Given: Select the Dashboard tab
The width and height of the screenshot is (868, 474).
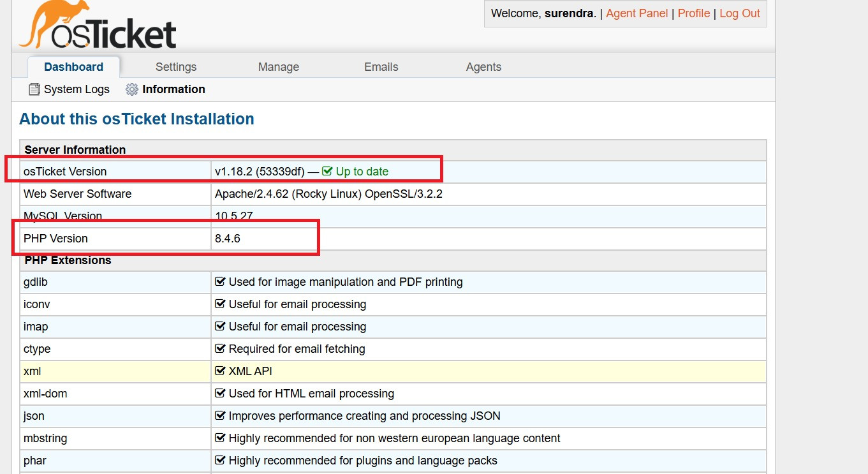Looking at the screenshot, I should point(73,67).
